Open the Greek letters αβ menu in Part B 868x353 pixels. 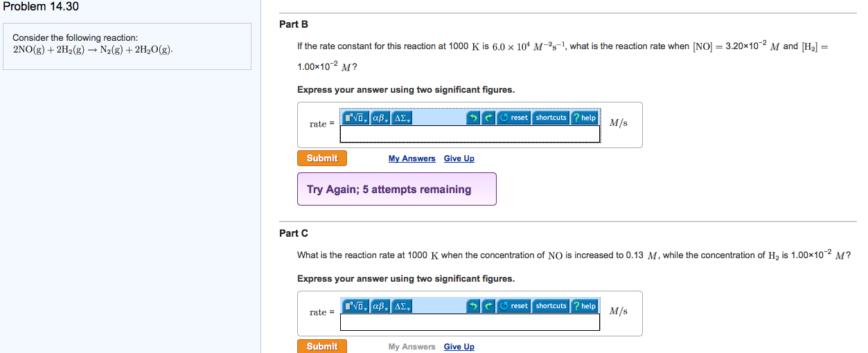tap(381, 118)
